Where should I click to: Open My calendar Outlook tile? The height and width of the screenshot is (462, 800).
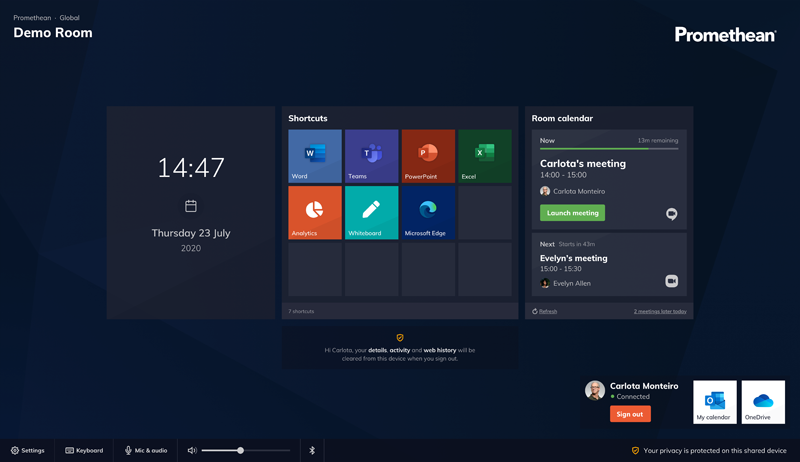(714, 402)
